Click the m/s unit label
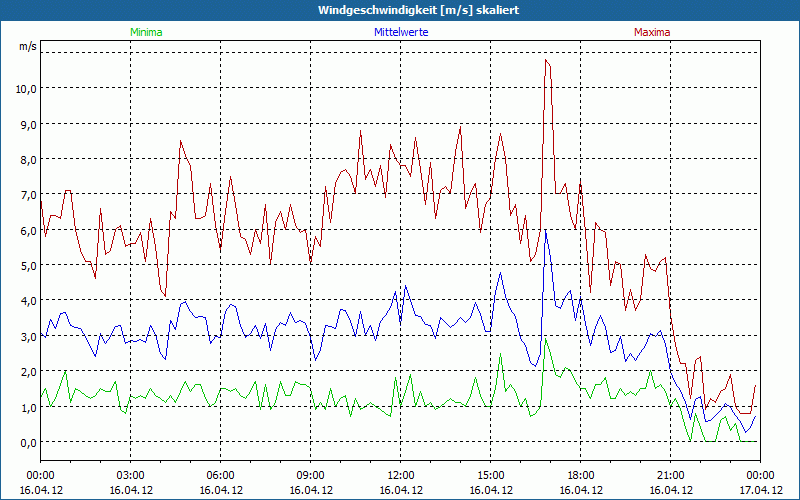800x500 pixels. 28,46
